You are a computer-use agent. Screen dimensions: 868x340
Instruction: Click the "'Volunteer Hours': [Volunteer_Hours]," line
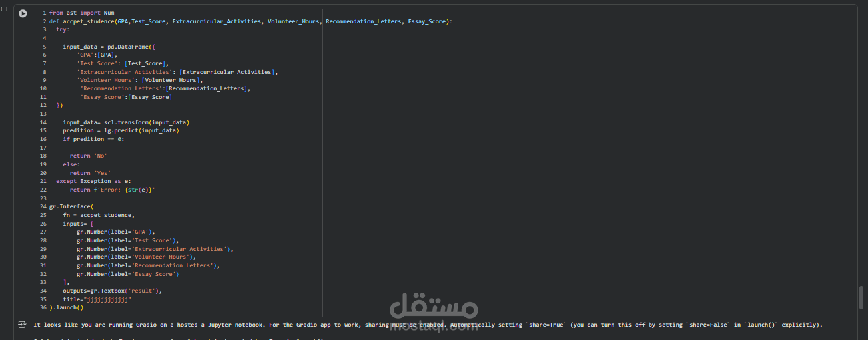(x=140, y=80)
